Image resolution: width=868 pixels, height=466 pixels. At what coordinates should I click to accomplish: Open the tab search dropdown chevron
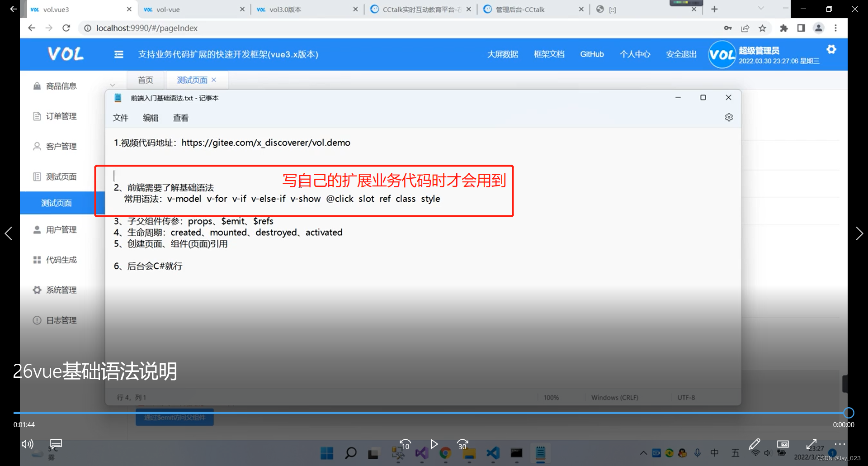(x=761, y=9)
